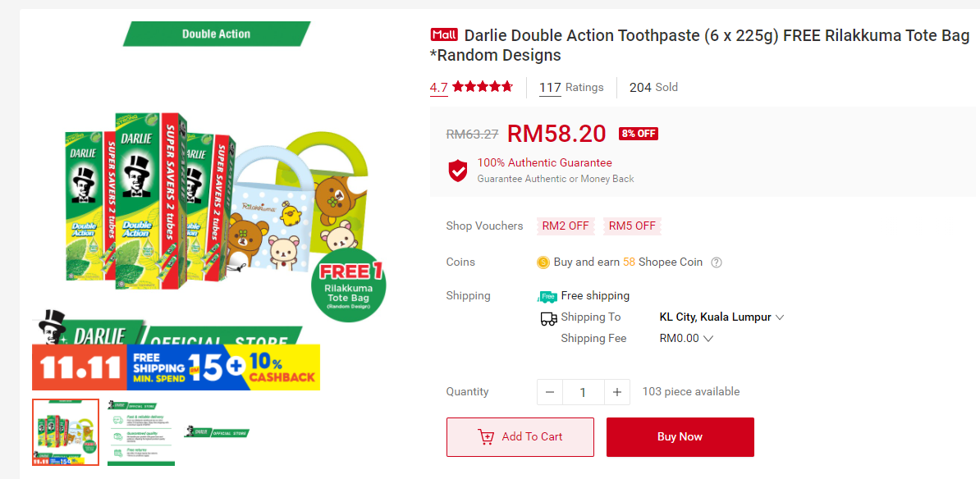Expand KL City shipping location dropdown
This screenshot has height=479, width=980.
point(780,317)
